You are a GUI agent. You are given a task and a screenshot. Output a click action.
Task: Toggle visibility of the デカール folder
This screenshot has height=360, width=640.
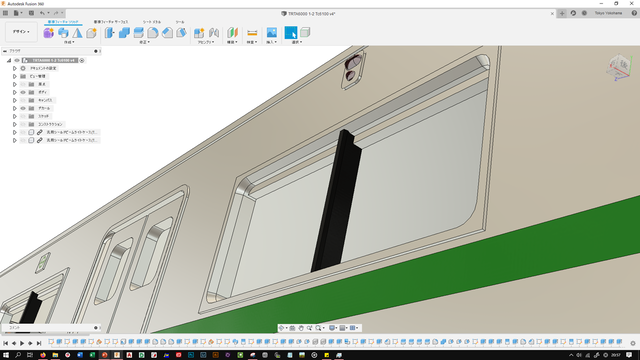23,108
